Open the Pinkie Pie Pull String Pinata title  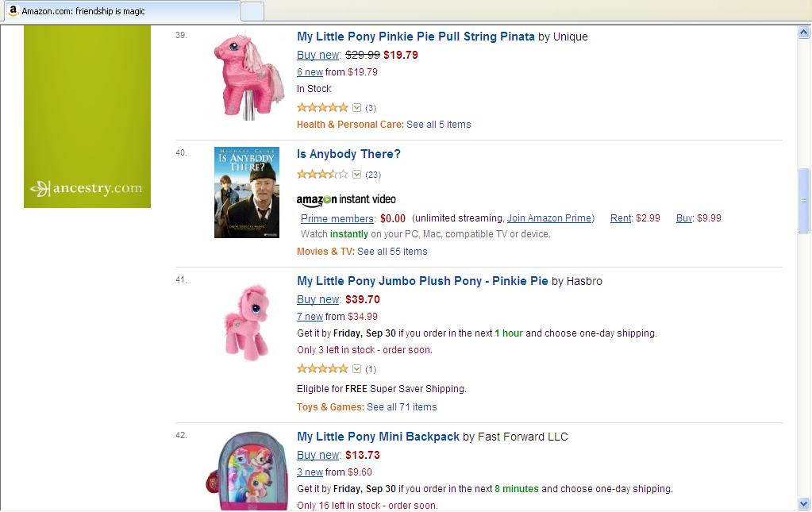coord(415,37)
